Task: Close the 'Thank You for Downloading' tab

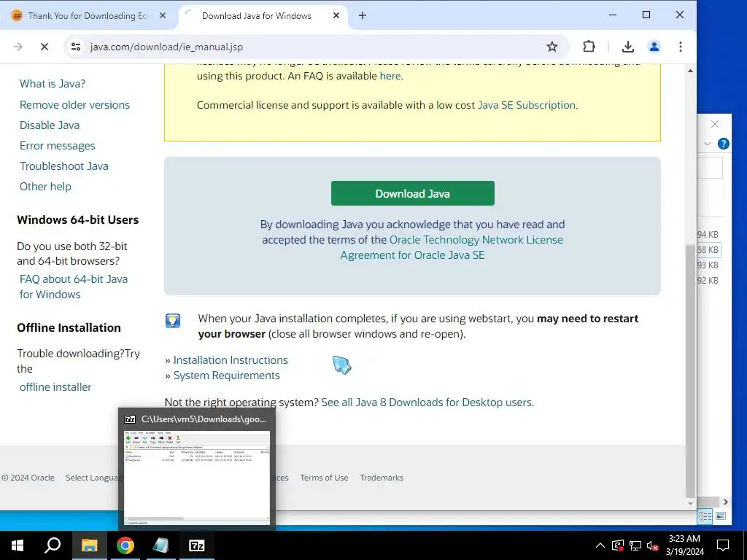Action: pyautogui.click(x=163, y=16)
